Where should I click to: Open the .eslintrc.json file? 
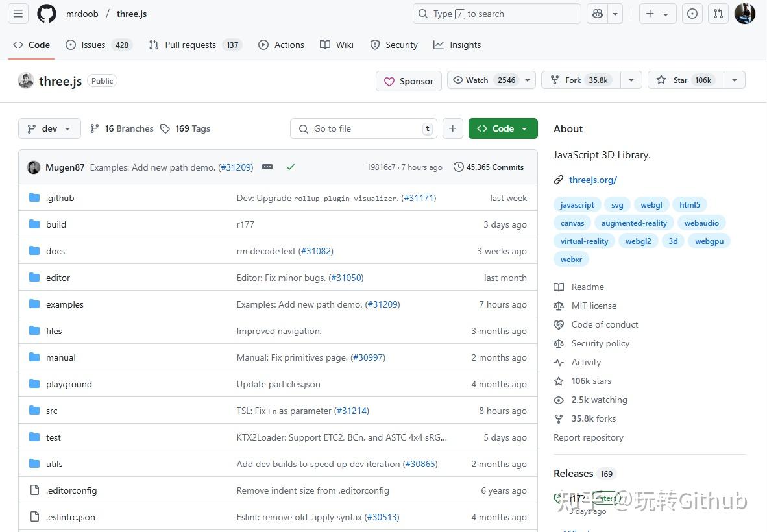pyautogui.click(x=71, y=517)
